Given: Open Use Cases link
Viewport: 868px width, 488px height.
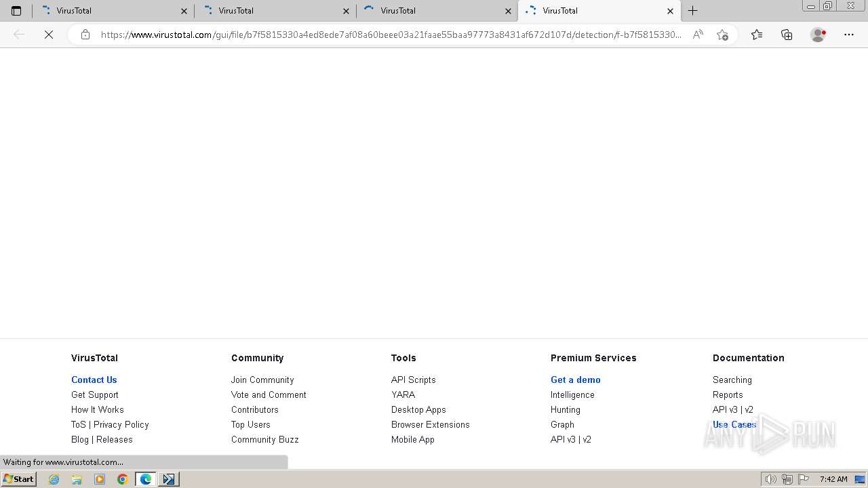Looking at the screenshot, I should [734, 424].
